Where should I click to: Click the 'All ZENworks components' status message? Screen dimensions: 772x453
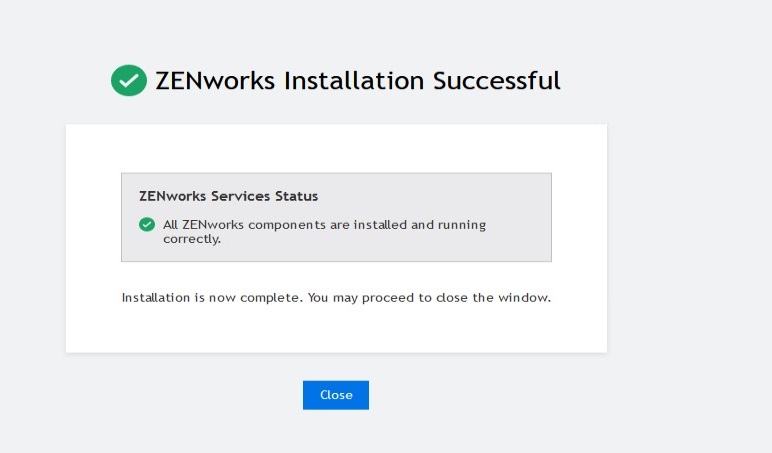click(x=324, y=231)
